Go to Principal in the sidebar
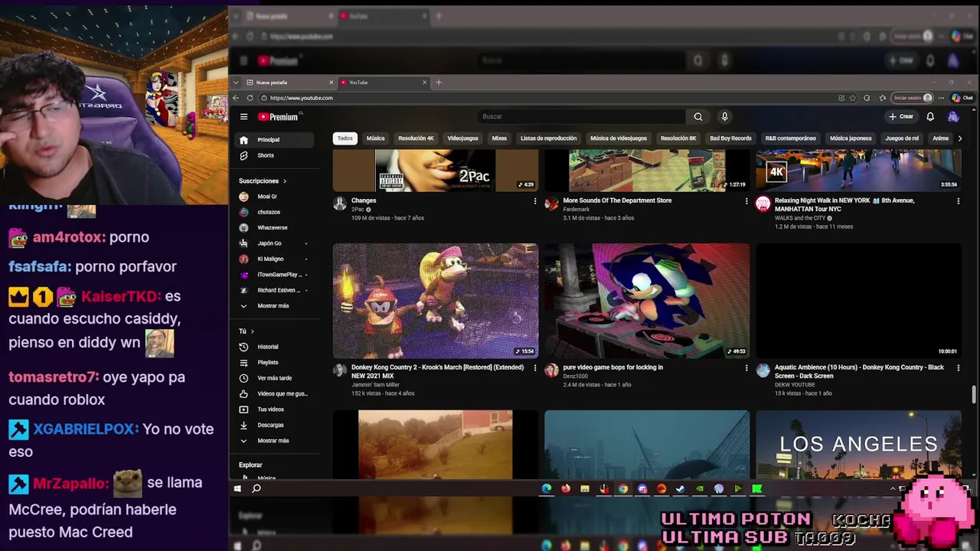The height and width of the screenshot is (551, 980). (x=274, y=140)
